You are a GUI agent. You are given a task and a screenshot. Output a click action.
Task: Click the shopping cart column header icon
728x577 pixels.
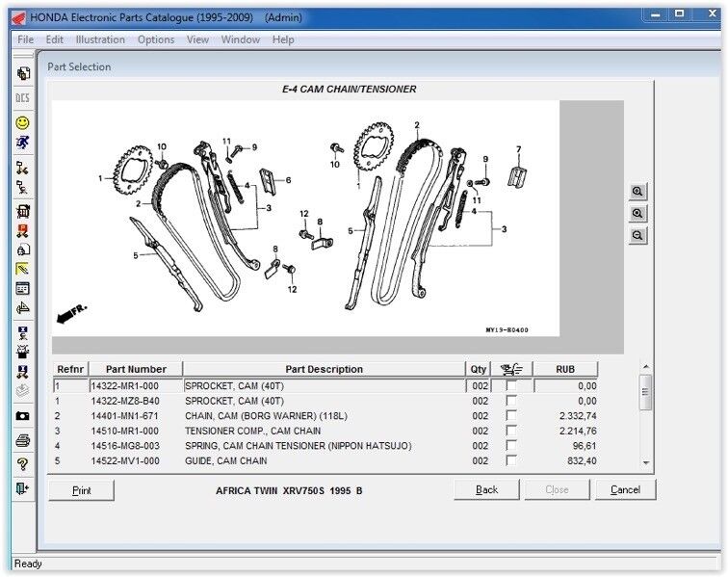(511, 369)
